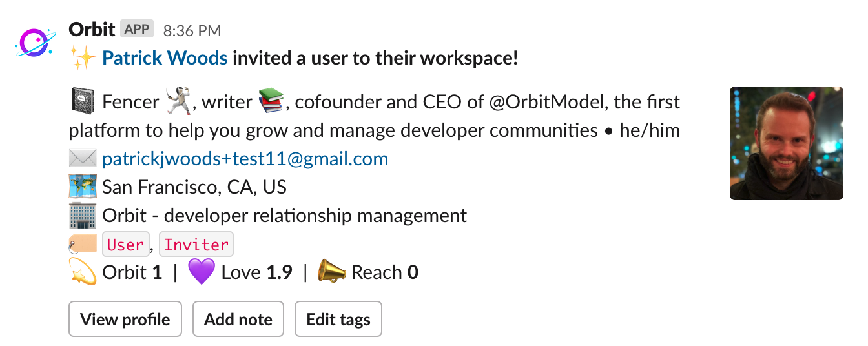Select the Inviter tag
This screenshot has height=346, width=868.
196,245
